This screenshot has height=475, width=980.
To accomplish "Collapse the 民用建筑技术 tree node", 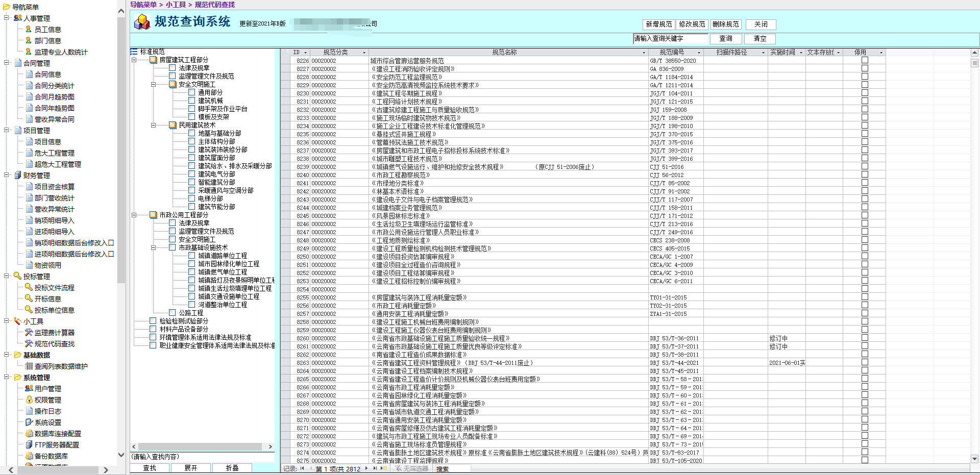I will [153, 125].
